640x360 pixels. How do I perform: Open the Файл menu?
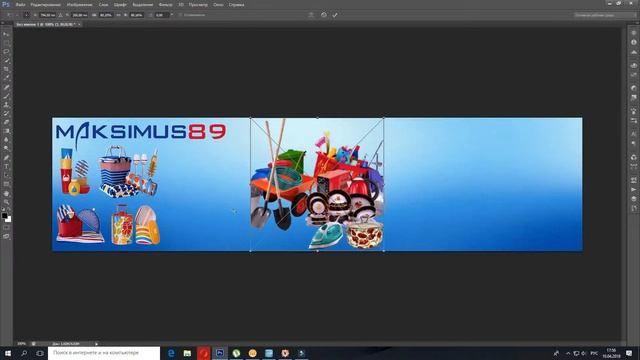[x=20, y=5]
